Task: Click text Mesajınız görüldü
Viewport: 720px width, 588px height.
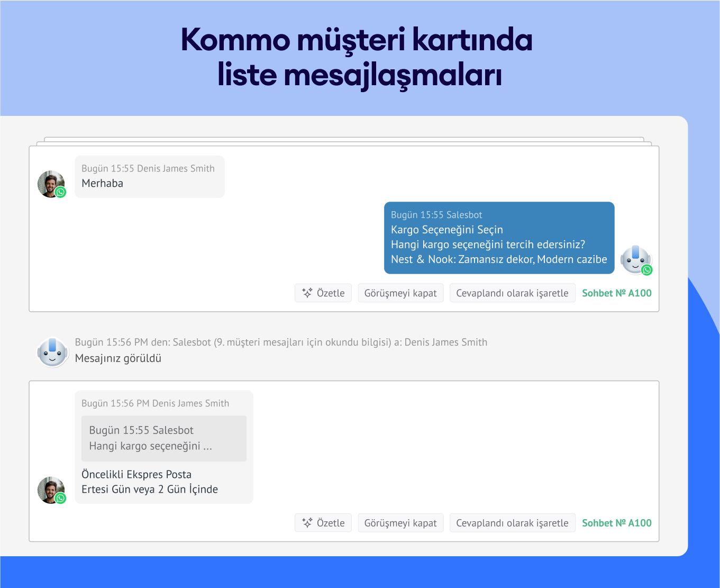Action: coord(118,358)
